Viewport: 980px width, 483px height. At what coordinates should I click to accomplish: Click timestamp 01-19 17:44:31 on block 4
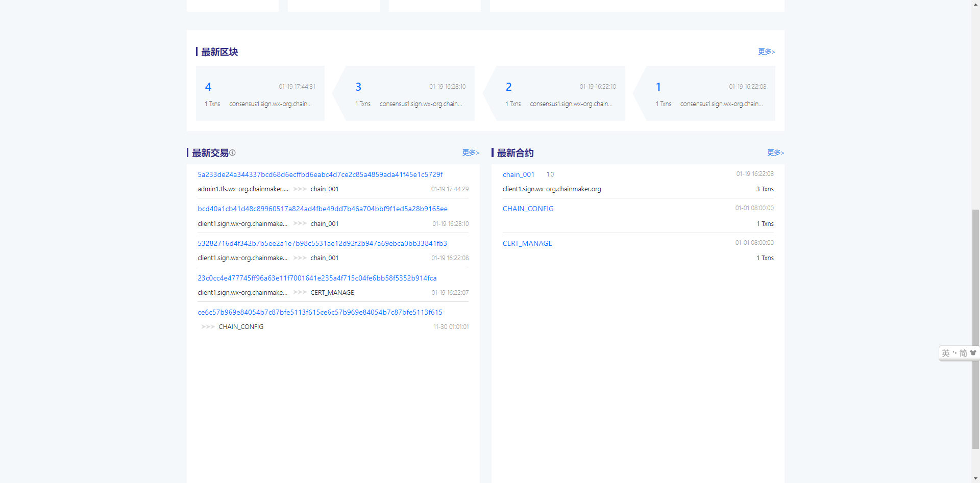click(297, 87)
